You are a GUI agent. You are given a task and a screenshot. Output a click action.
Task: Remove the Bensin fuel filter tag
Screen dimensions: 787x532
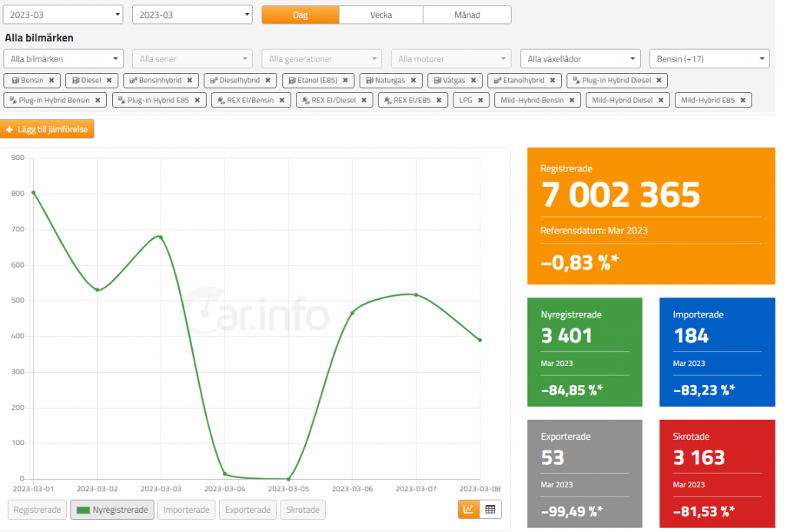51,80
